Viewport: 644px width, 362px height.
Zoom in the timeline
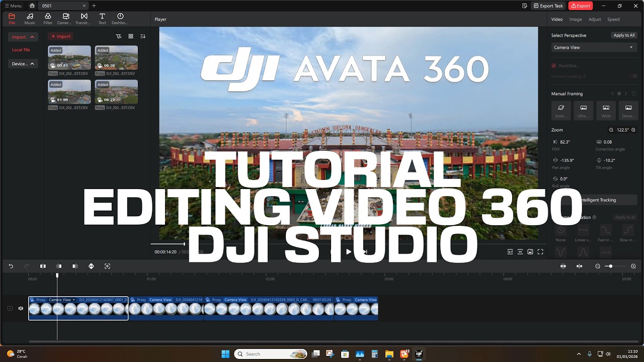click(x=633, y=266)
